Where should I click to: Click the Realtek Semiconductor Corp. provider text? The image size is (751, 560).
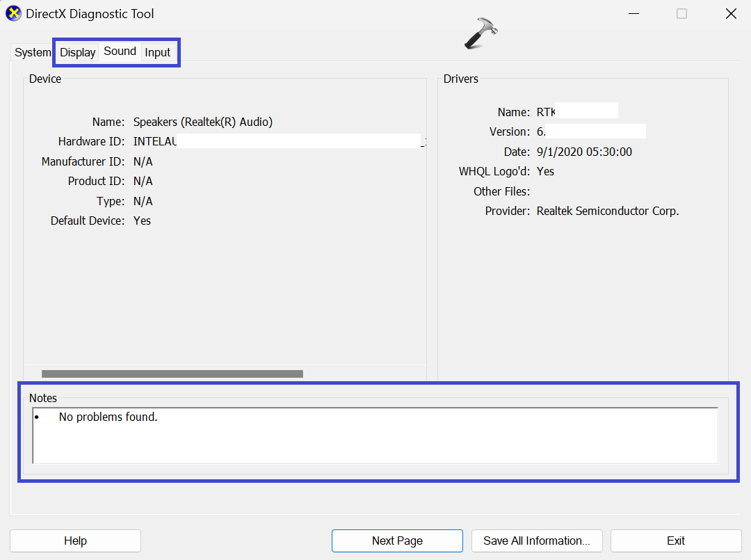point(607,211)
